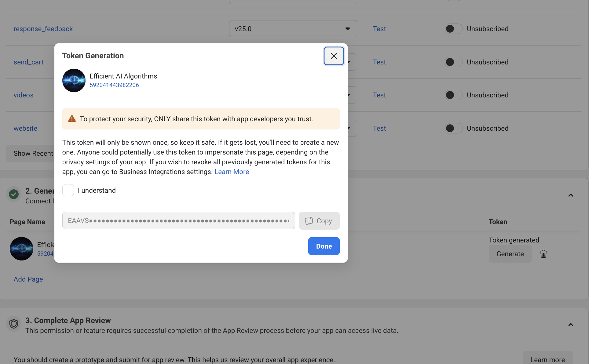Click the Copy token button
The width and height of the screenshot is (589, 364).
click(319, 221)
